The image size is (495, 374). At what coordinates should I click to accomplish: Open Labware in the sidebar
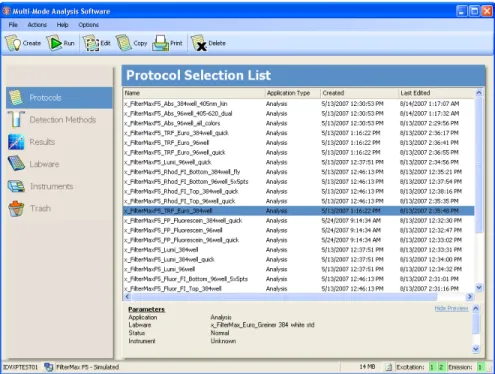tap(59, 164)
